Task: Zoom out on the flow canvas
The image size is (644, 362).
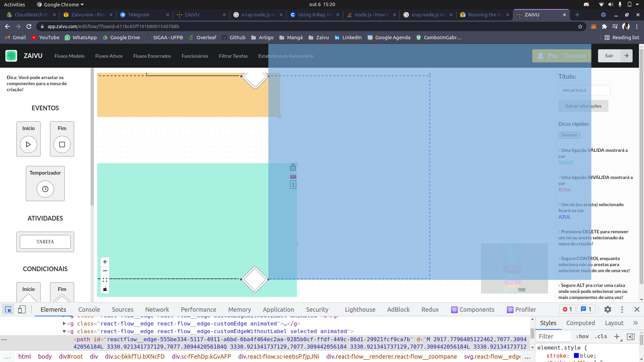Action: click(105, 270)
